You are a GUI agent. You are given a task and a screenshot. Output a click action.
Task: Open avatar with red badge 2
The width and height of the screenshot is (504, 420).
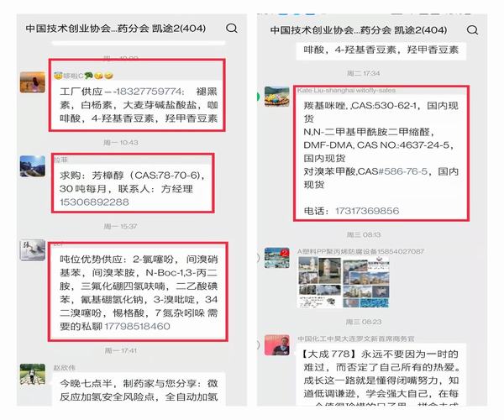[276, 258]
